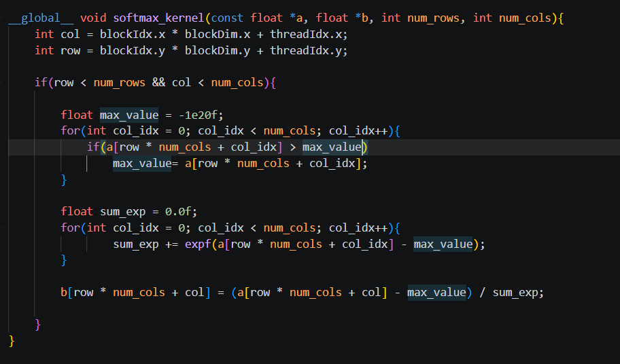Click the *a pointer parameter in the signature
620x364 pixels.
coord(296,18)
